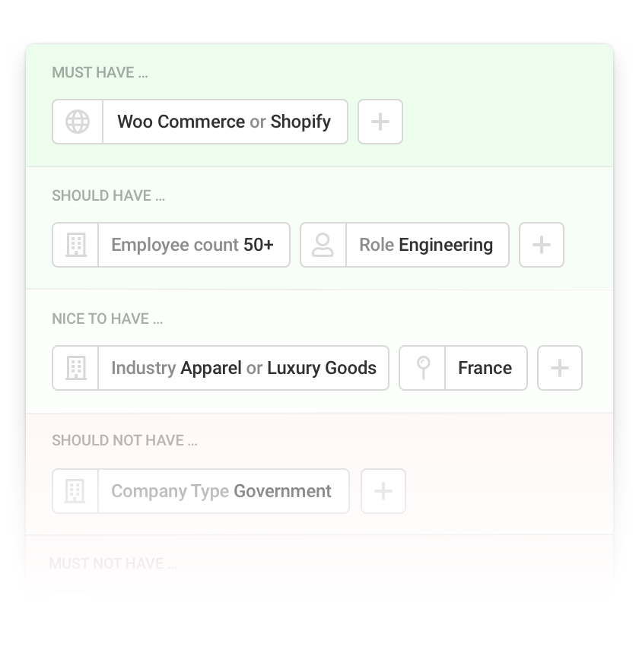Open the Company Type Government filter
The height and width of the screenshot is (672, 639).
[223, 491]
